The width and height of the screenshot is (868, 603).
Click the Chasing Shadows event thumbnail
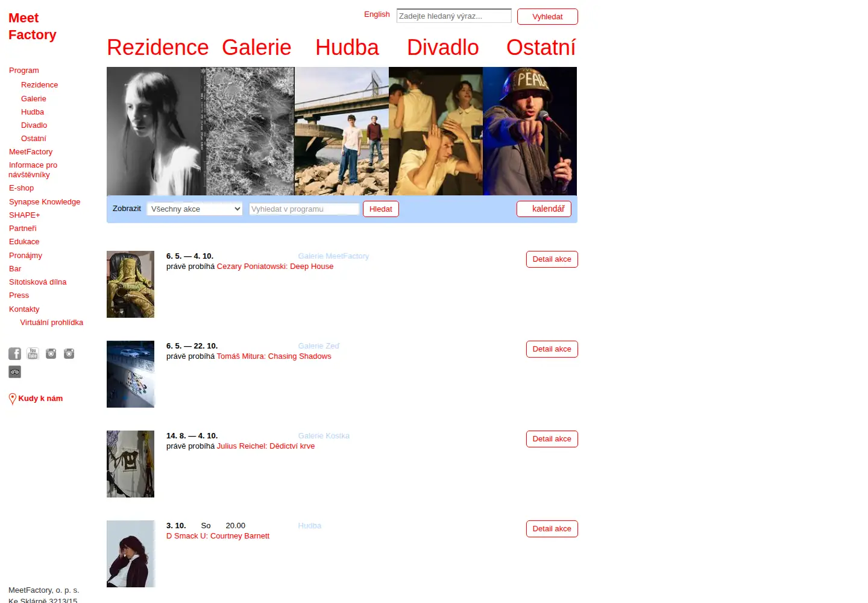point(131,374)
